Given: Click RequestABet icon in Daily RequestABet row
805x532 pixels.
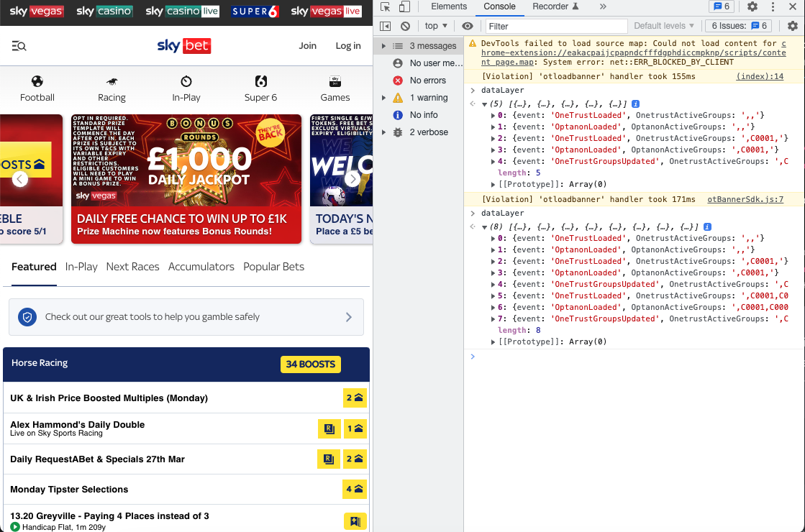Looking at the screenshot, I should coord(329,459).
